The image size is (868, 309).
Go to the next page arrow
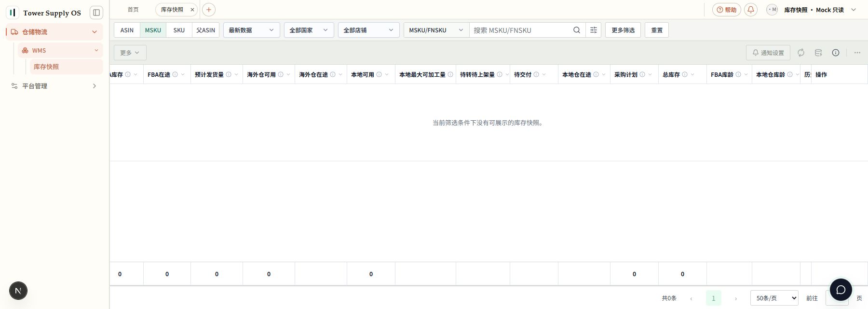(736, 298)
